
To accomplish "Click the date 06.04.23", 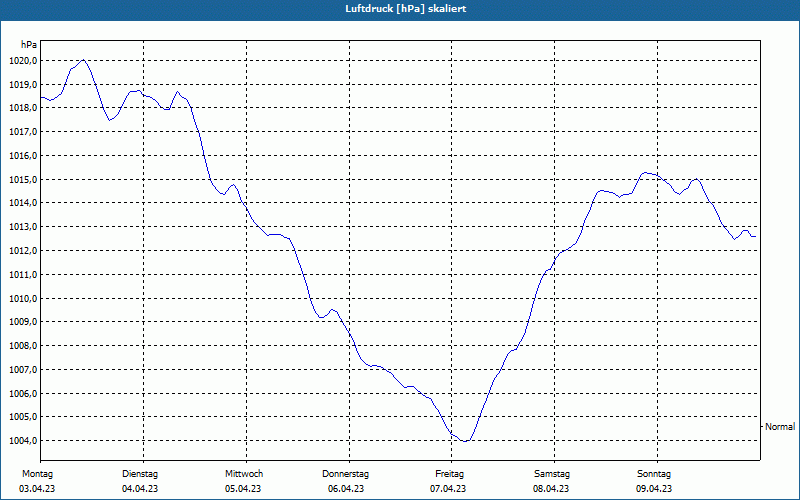I will click(346, 489).
